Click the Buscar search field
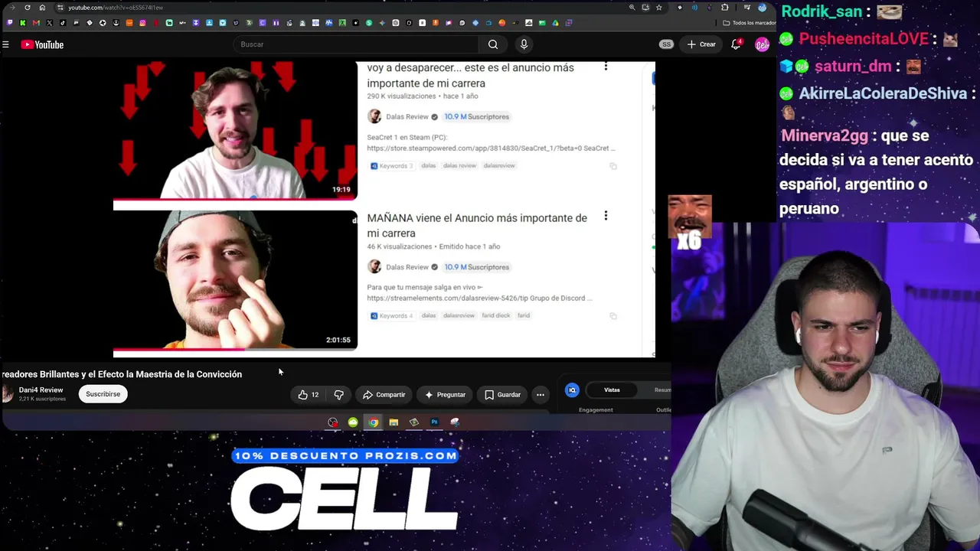The width and height of the screenshot is (980, 551). 355,44
